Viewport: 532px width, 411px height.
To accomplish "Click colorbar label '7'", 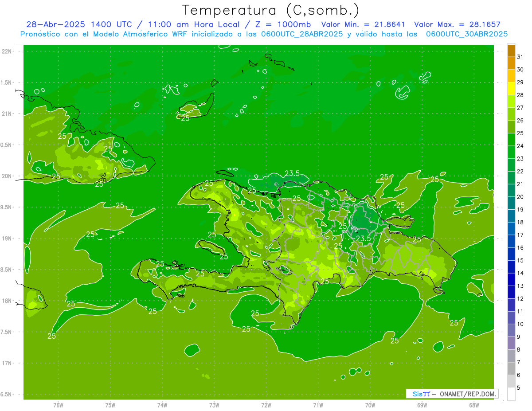I will [x=519, y=363].
